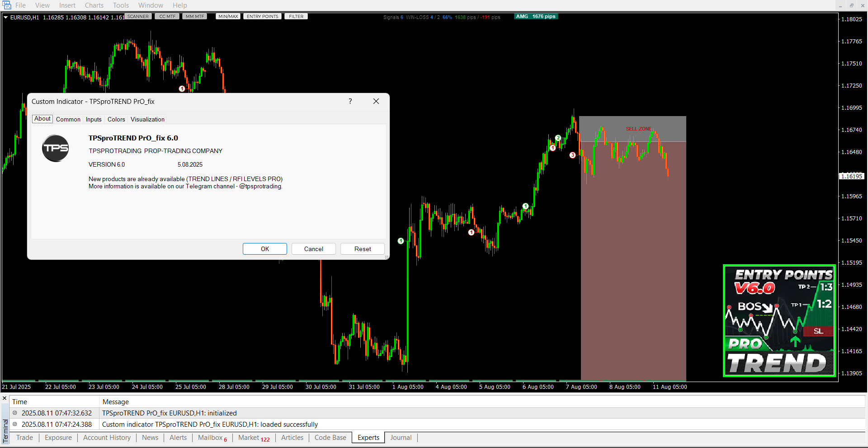This screenshot has height=448, width=868.
Task: Toggle the FILTER chart button
Action: click(296, 16)
